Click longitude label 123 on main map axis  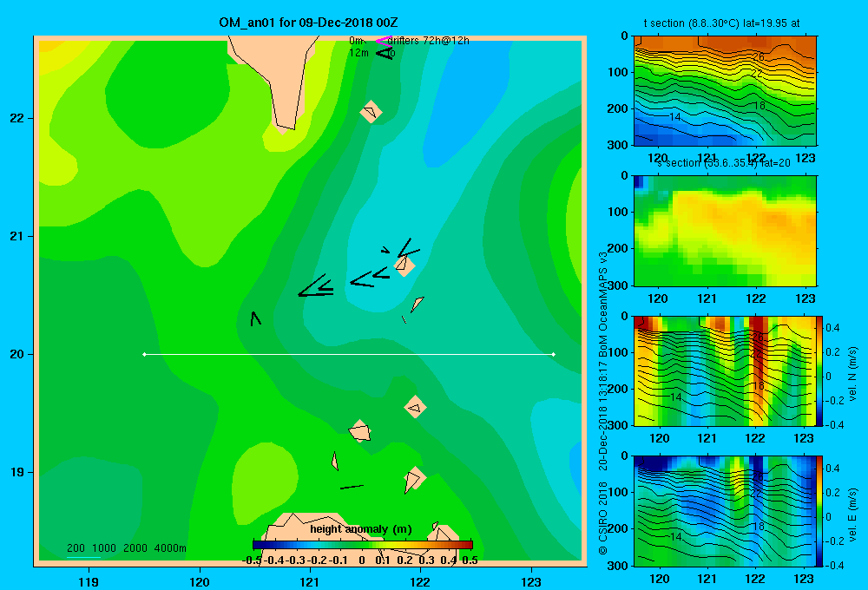[x=531, y=581]
